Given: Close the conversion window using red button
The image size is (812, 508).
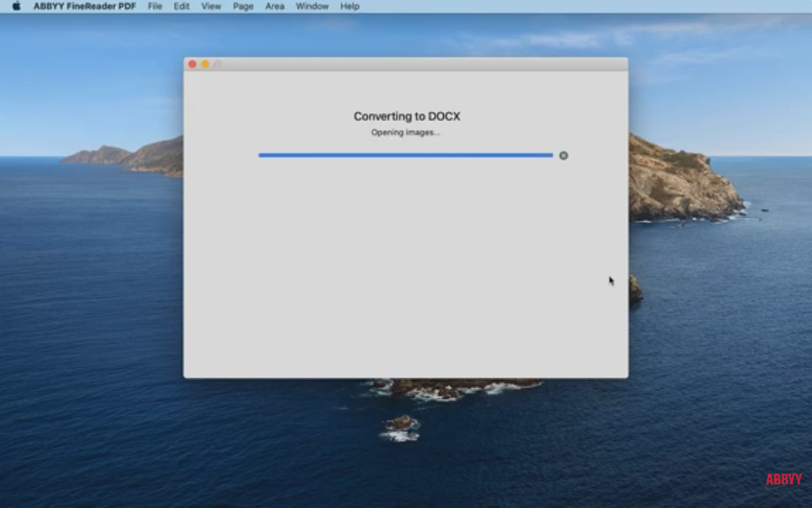Looking at the screenshot, I should (192, 64).
